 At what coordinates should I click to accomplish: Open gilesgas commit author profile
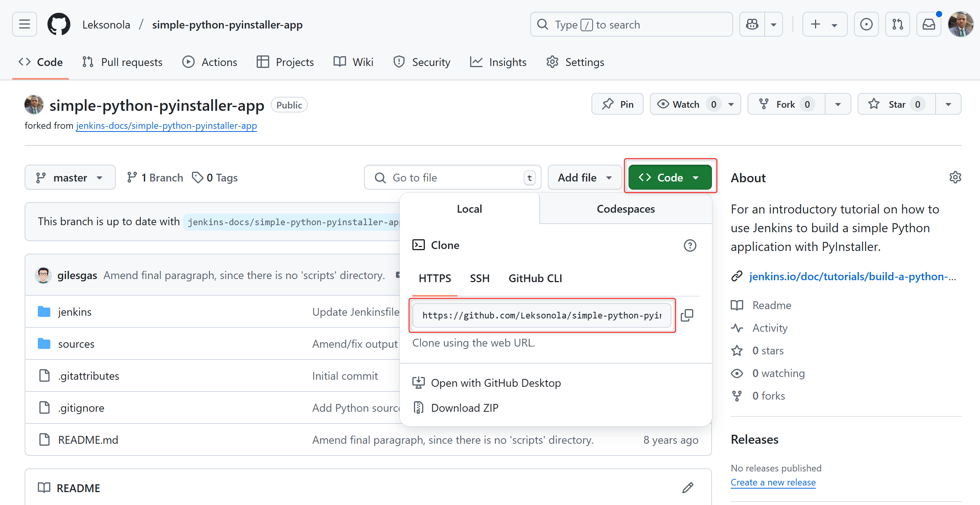pos(77,276)
